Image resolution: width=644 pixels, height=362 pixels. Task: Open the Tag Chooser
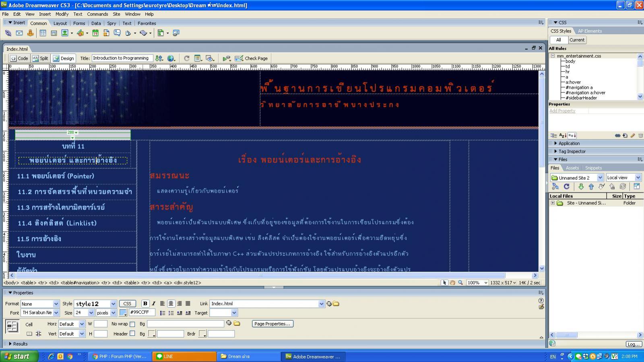(176, 33)
